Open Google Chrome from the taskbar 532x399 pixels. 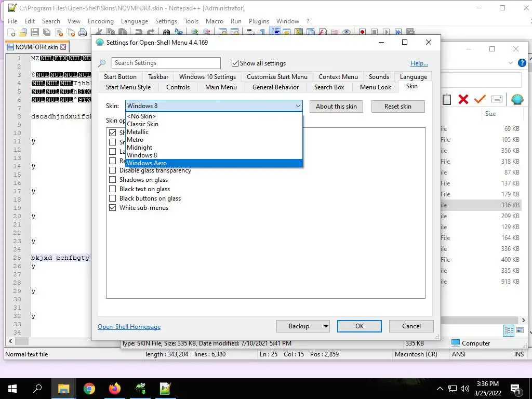(89, 389)
